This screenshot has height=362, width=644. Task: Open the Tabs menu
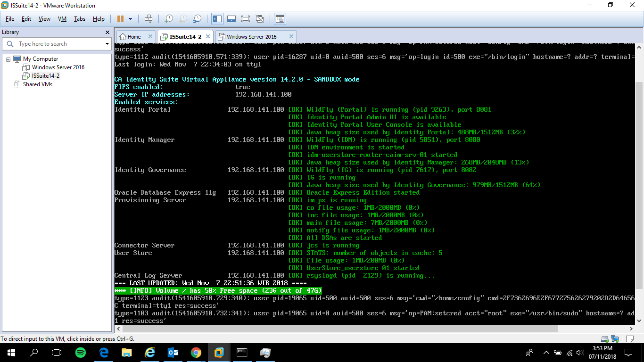[x=80, y=19]
